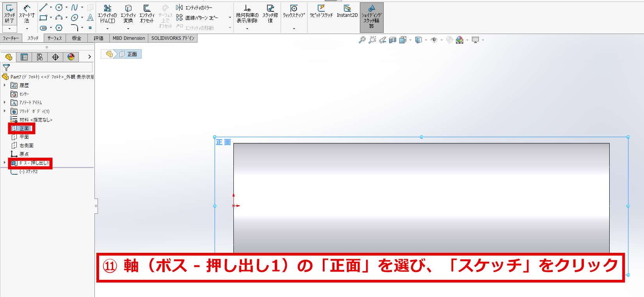Viewport: 644px width, 297px height.
Task: Select the Corner Rectangle tool
Action: coord(43,18)
